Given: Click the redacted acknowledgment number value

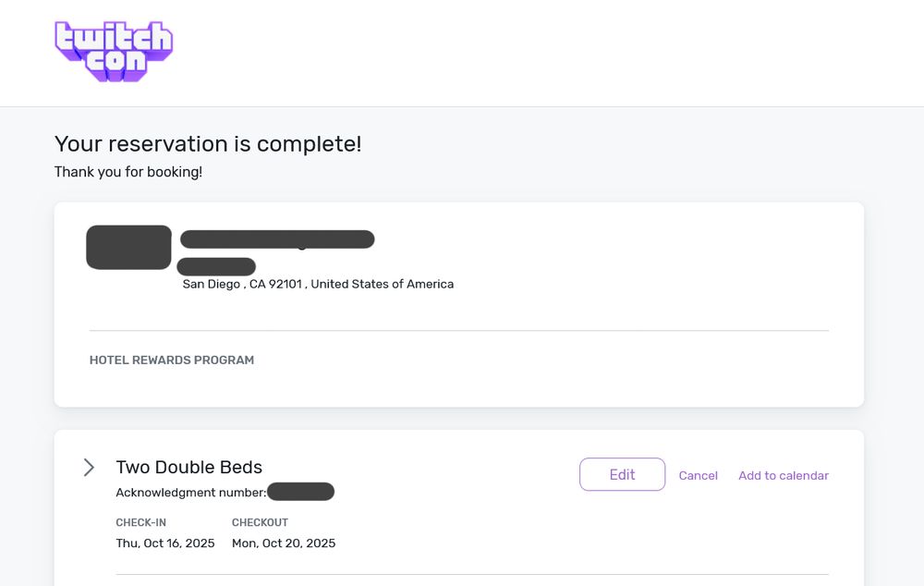Looking at the screenshot, I should 300,492.
